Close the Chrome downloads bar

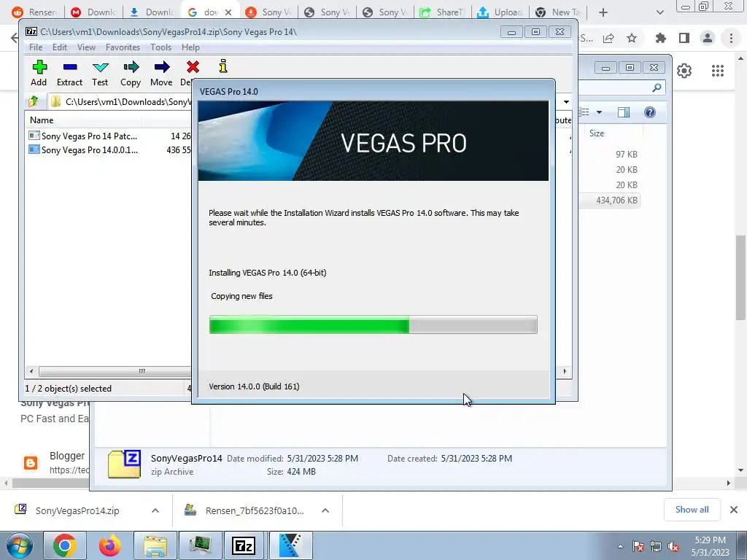pyautogui.click(x=734, y=510)
